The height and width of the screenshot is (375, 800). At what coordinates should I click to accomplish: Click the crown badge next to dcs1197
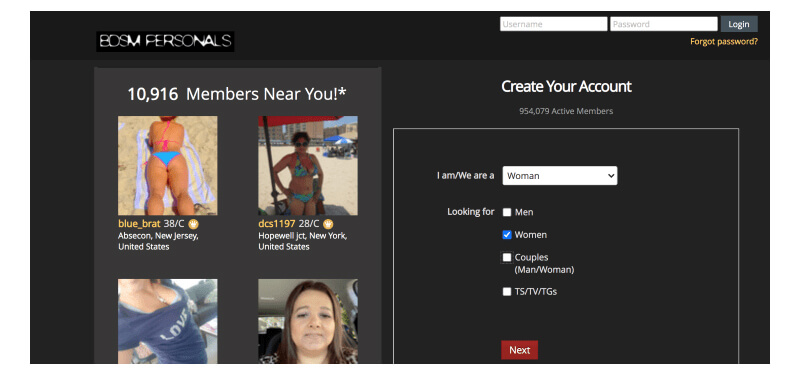(x=328, y=223)
